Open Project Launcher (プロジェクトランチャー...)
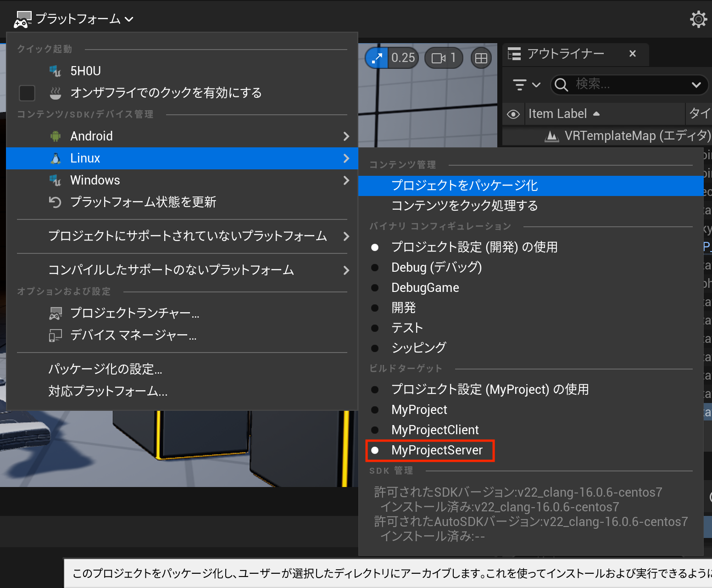 (x=182, y=313)
